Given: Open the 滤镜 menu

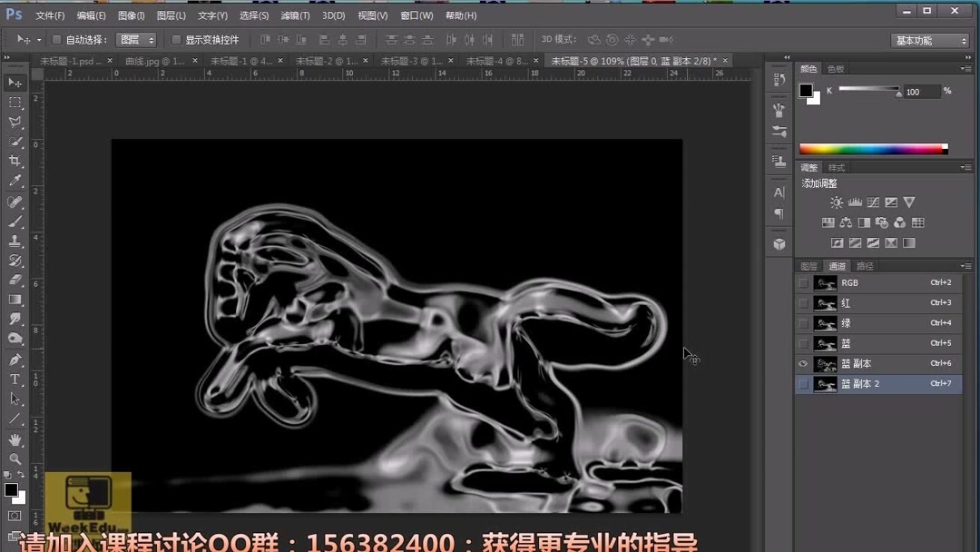Looking at the screenshot, I should 295,15.
